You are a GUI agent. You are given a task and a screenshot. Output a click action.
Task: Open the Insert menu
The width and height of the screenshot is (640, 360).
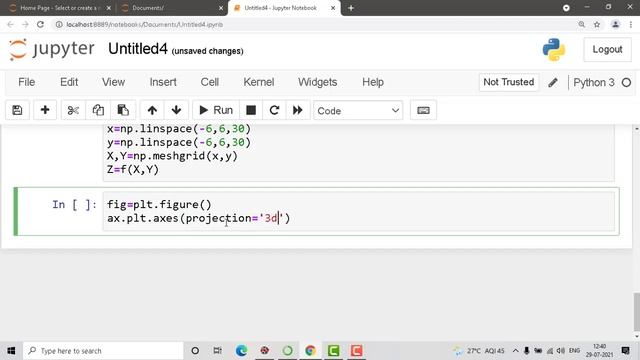point(163,82)
